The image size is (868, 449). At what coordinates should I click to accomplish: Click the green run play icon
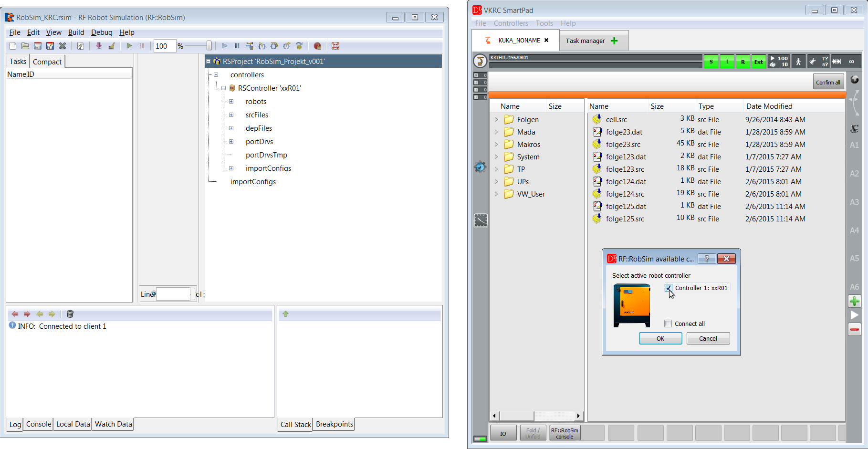(x=129, y=46)
